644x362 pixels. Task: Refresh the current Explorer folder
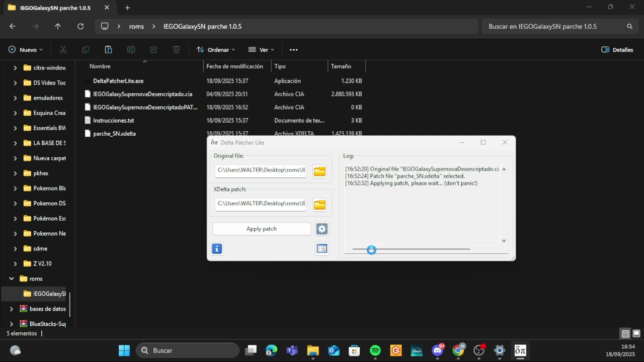click(80, 26)
